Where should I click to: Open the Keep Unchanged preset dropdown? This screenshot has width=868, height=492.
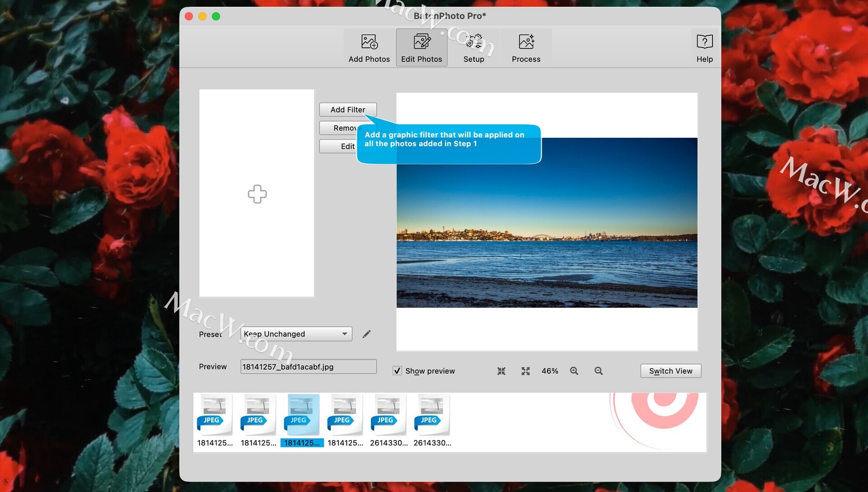(x=296, y=334)
